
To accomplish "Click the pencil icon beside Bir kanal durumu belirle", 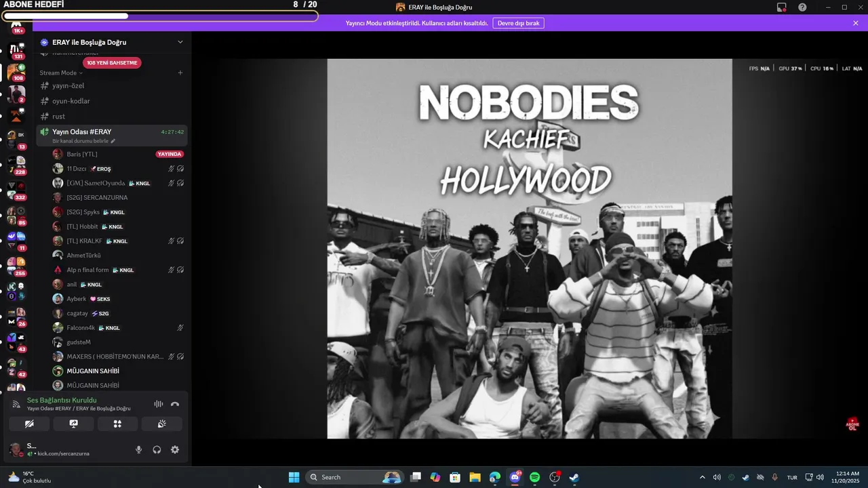I will 113,141.
